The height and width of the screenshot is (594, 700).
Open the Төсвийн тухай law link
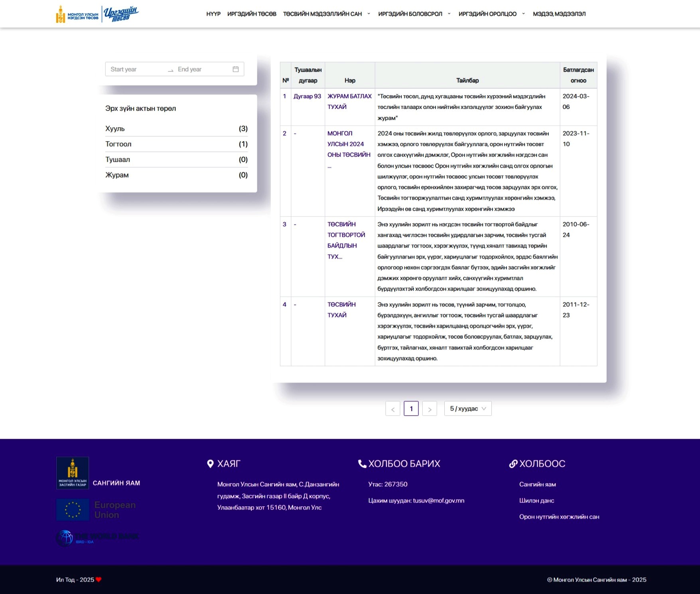[x=341, y=310]
